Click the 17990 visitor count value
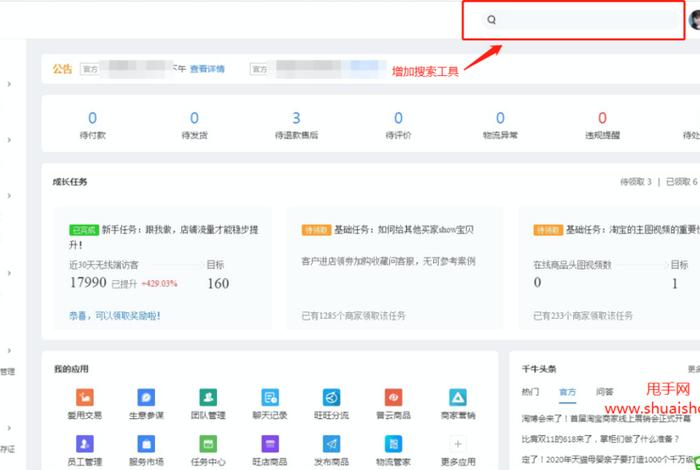The image size is (700, 470). point(88,282)
